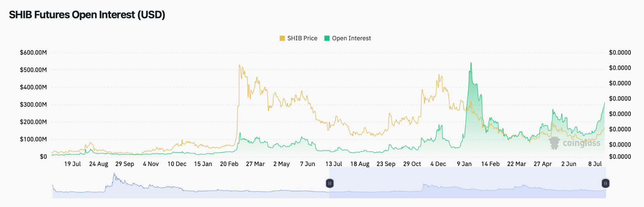This screenshot has width=644, height=207.
Task: Toggle the SHIB Price legend series
Action: 298,38
